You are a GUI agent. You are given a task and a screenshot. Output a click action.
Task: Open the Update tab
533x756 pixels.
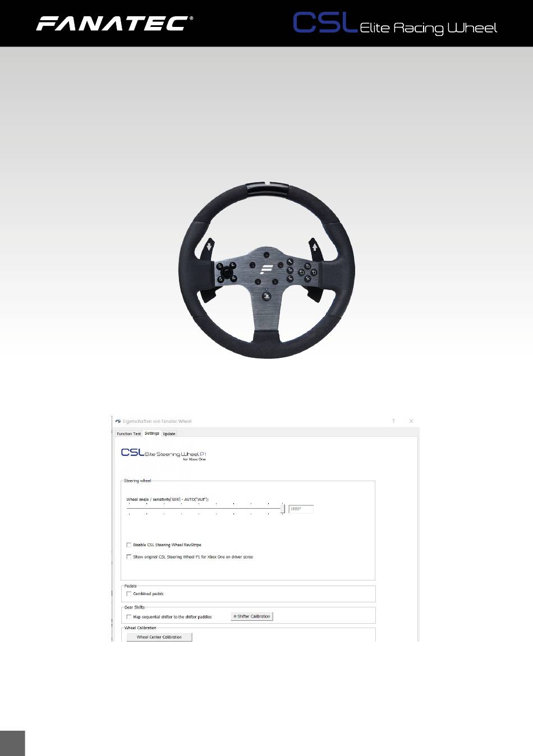click(x=169, y=434)
